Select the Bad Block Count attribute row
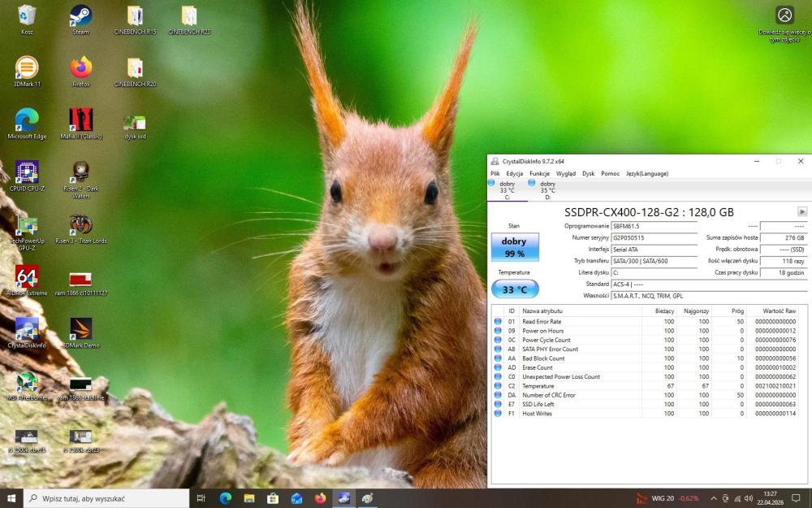This screenshot has height=508, width=812. pyautogui.click(x=646, y=358)
